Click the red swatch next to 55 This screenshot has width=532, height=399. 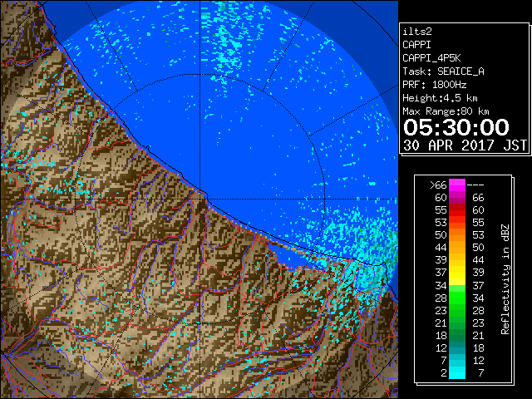pyautogui.click(x=457, y=210)
